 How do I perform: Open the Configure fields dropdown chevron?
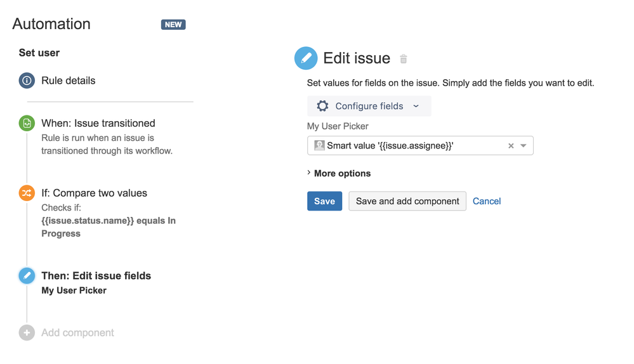[x=416, y=106]
